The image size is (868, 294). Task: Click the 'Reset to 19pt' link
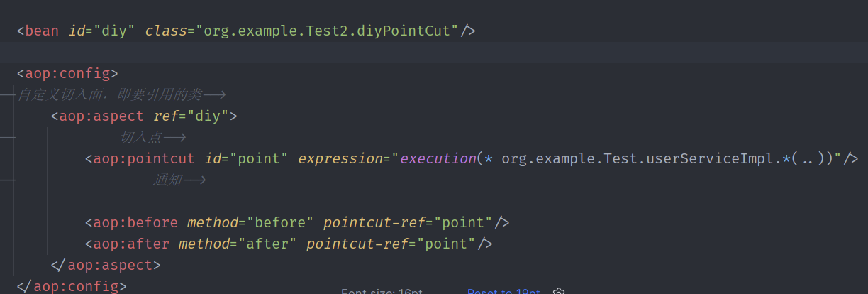(x=503, y=292)
